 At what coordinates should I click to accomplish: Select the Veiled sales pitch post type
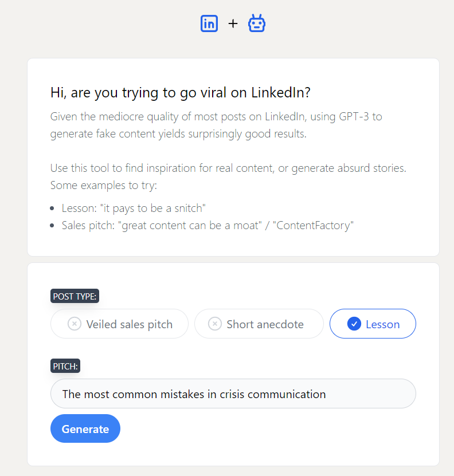119,324
